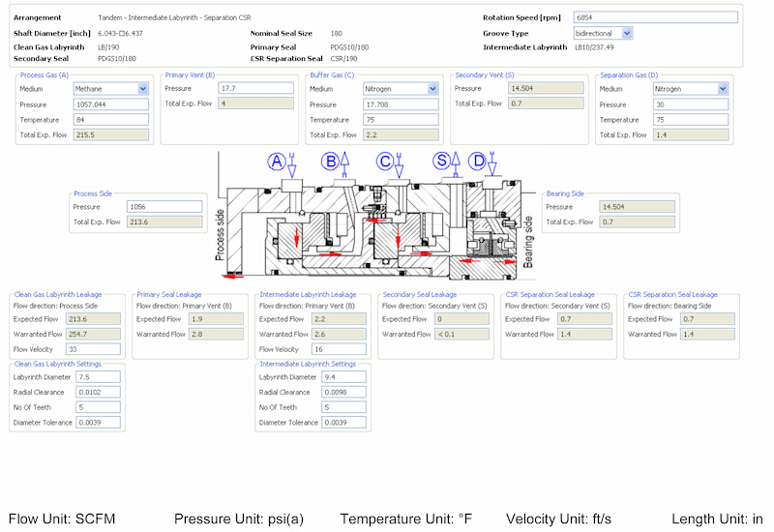
Task: Click the Arrangement value 'Tandem - Intermediate Labyrinth - Separation CSR'
Action: coord(174,17)
